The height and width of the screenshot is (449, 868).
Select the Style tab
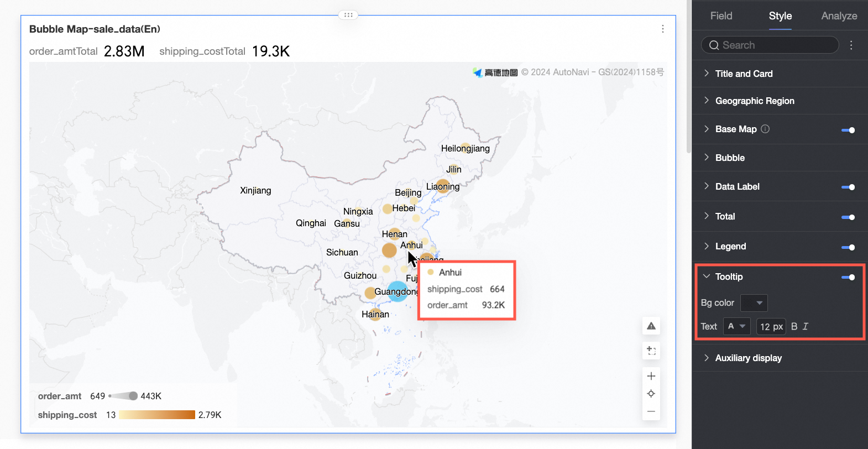pyautogui.click(x=780, y=16)
